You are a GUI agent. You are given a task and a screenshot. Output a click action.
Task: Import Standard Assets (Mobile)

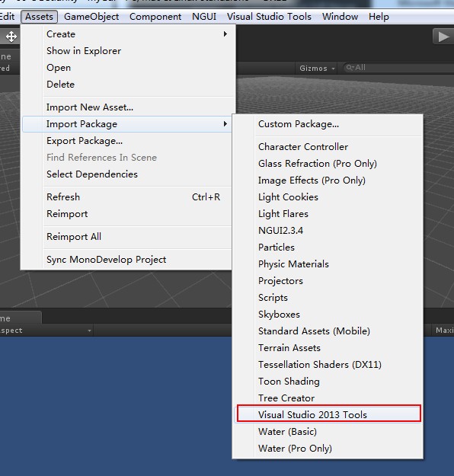coord(328,331)
